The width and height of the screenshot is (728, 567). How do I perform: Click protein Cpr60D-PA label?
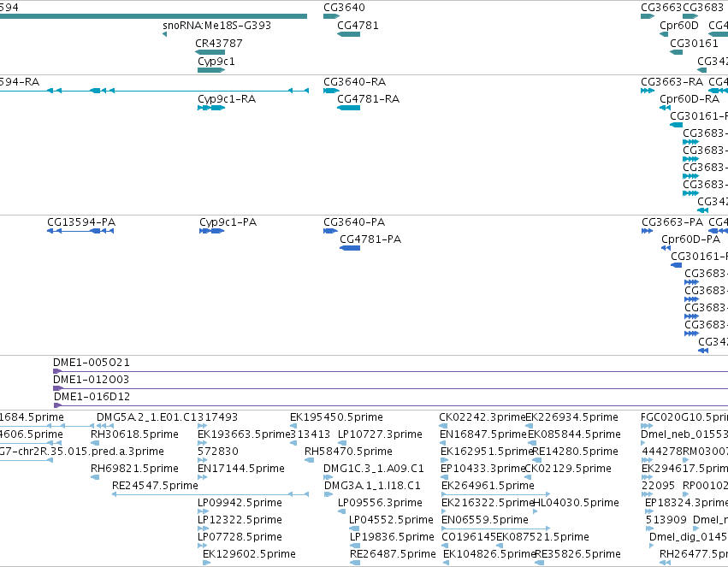click(x=691, y=239)
